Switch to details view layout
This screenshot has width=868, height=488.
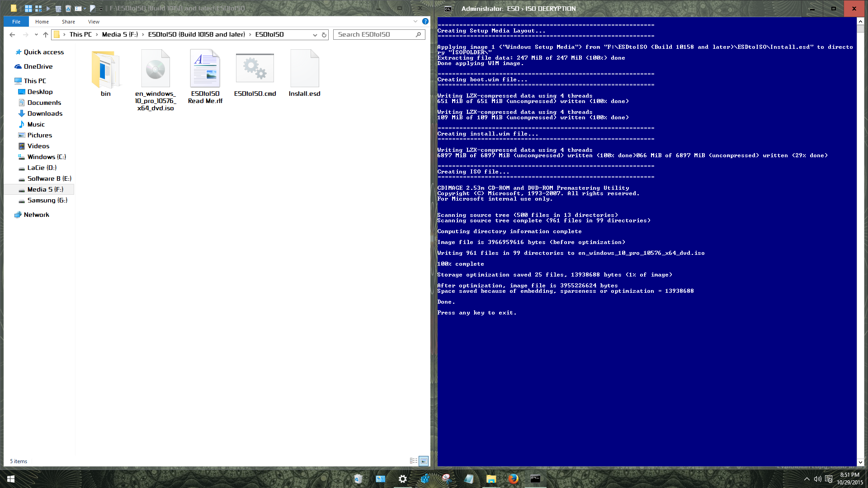(414, 461)
